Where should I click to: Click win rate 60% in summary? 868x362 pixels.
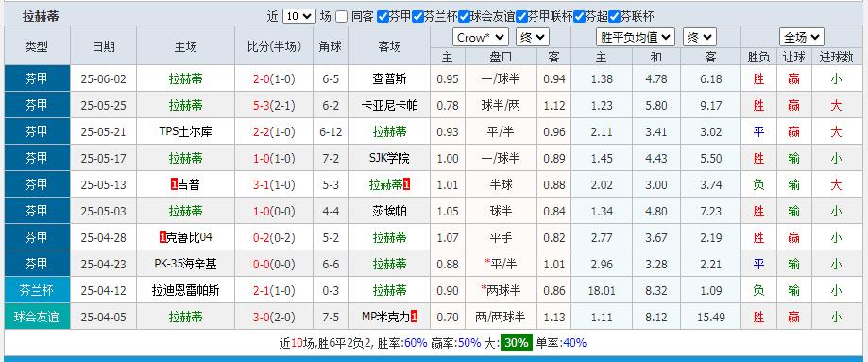[x=416, y=343]
